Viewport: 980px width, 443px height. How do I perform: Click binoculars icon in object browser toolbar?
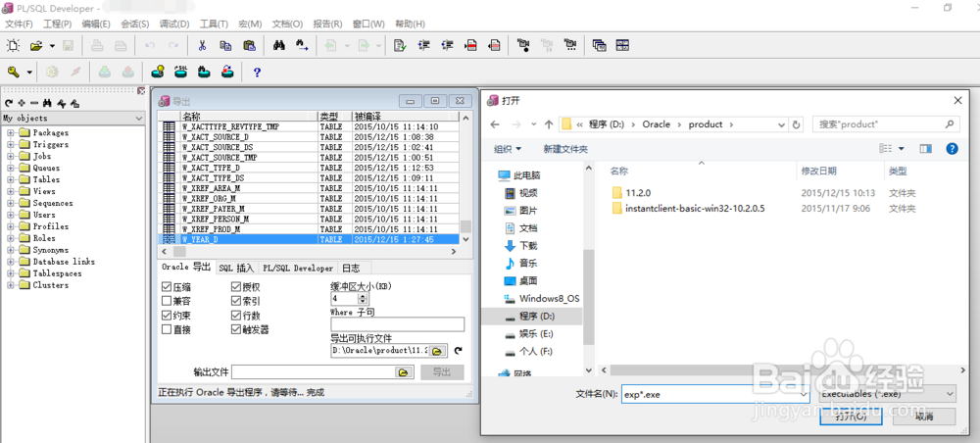point(47,104)
